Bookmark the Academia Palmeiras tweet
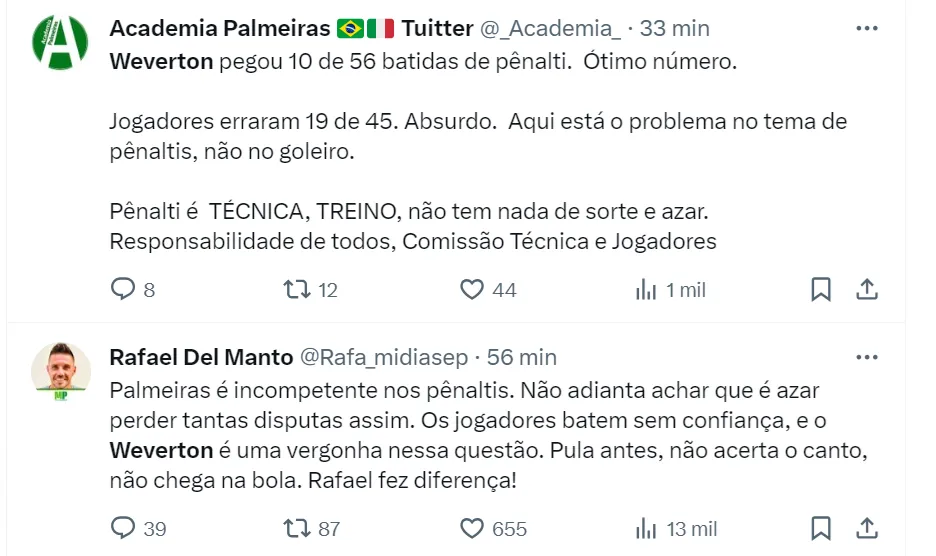 click(x=820, y=290)
